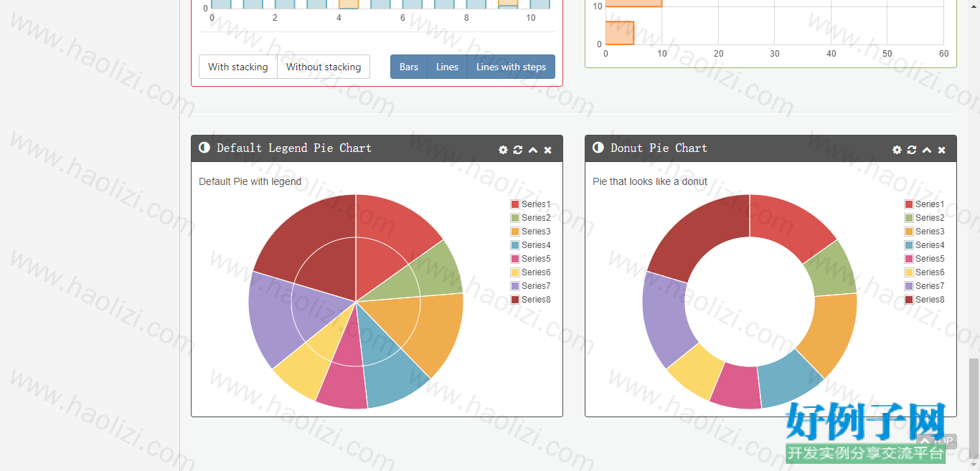Viewport: 980px width, 471px height.
Task: Click Series3 label in donut legend
Action: pyautogui.click(x=930, y=232)
